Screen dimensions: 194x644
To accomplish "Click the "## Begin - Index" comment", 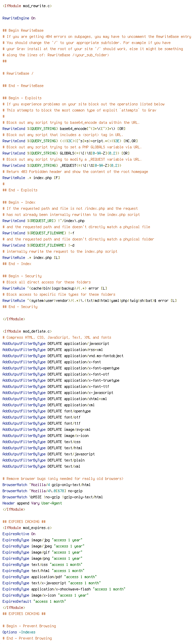I will (19, 202).
